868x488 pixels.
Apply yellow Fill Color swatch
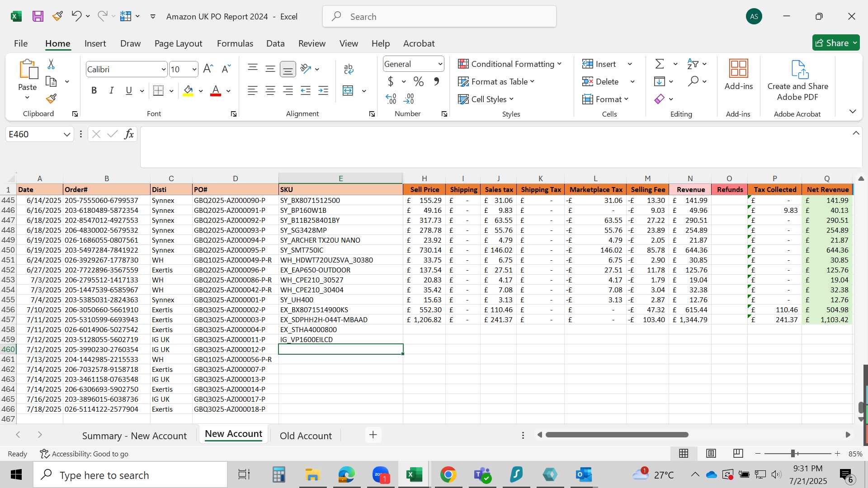tap(188, 90)
